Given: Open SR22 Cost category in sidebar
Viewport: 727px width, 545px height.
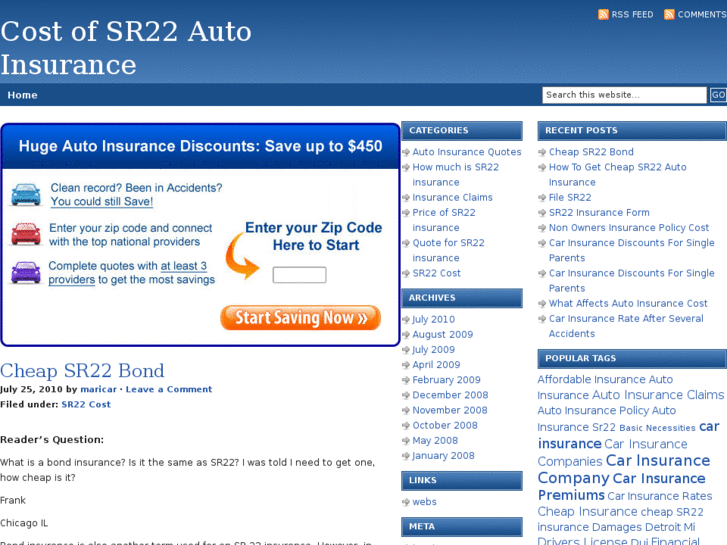Looking at the screenshot, I should click(x=437, y=273).
